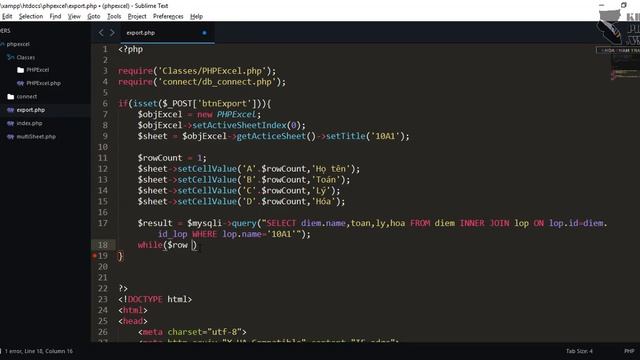640x360 pixels.
Task: Click 'DOCTYPE' on line 23
Action: 145,300
